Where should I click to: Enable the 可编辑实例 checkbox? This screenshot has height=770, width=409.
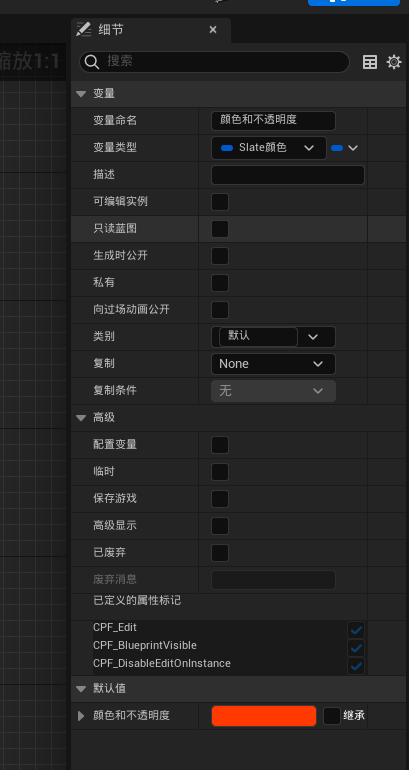point(219,202)
